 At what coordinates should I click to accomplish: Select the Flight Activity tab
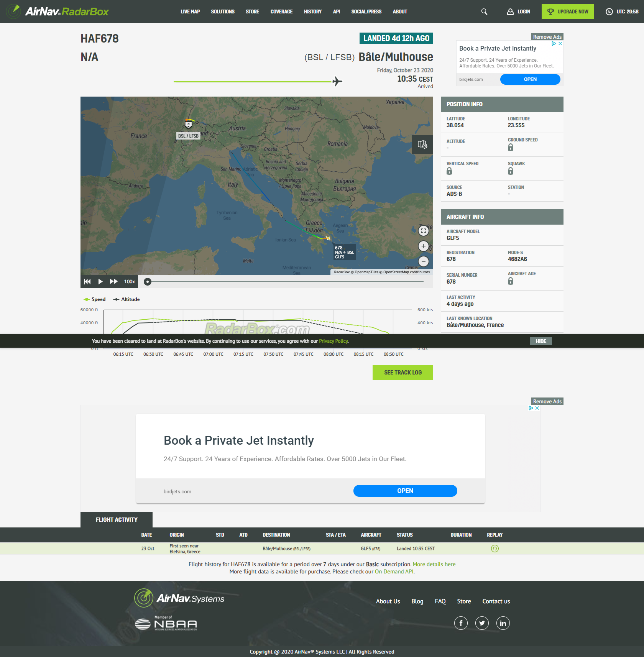click(117, 520)
